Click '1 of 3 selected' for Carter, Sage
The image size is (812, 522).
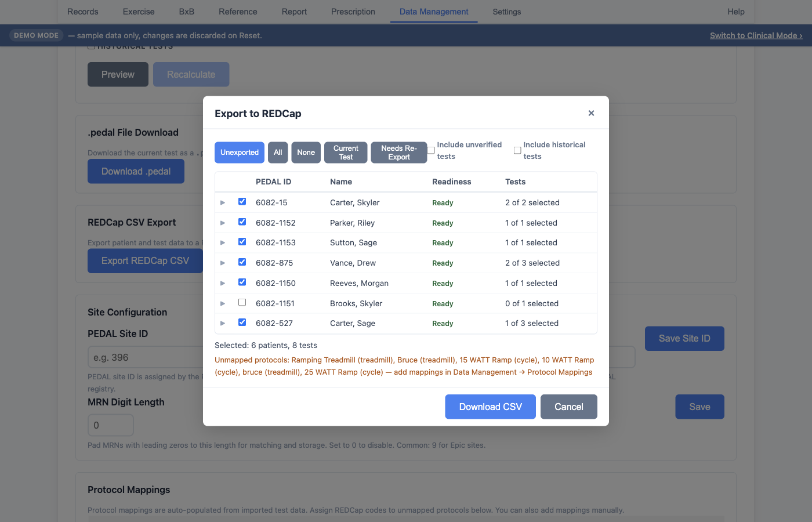pos(532,323)
